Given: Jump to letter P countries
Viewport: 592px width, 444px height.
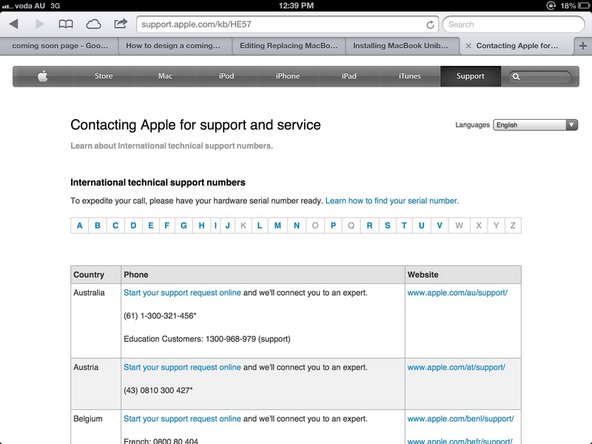Looking at the screenshot, I should [x=333, y=225].
